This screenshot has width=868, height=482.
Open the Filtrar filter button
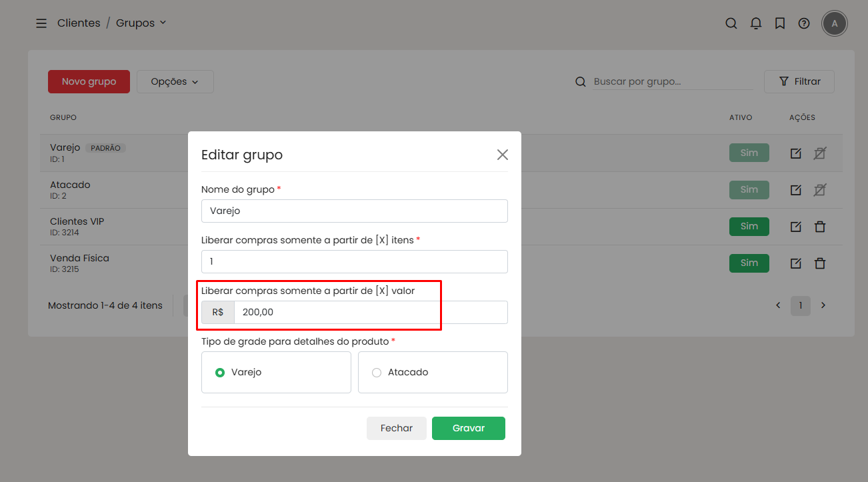pos(799,81)
